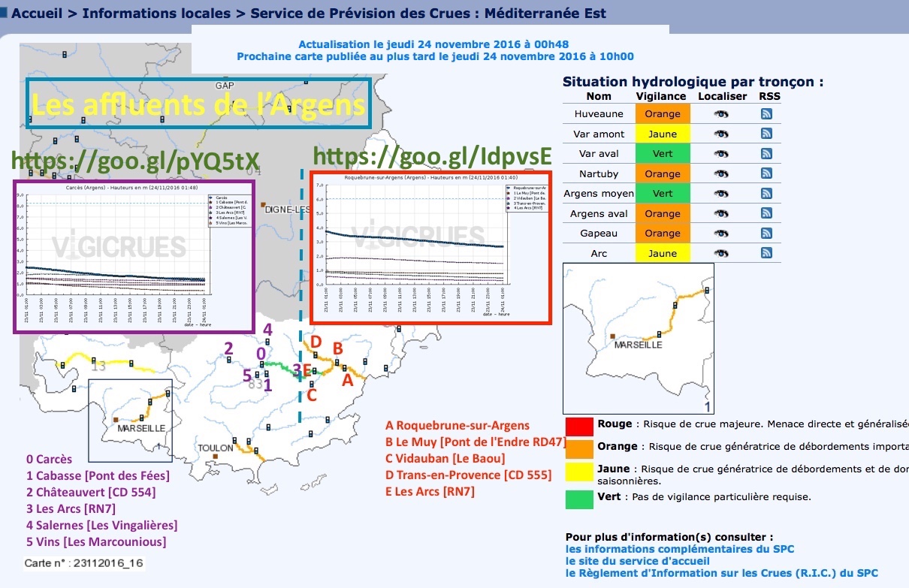Locate Var amont using its eye icon
Screen dimensions: 909x588
pyautogui.click(x=722, y=134)
